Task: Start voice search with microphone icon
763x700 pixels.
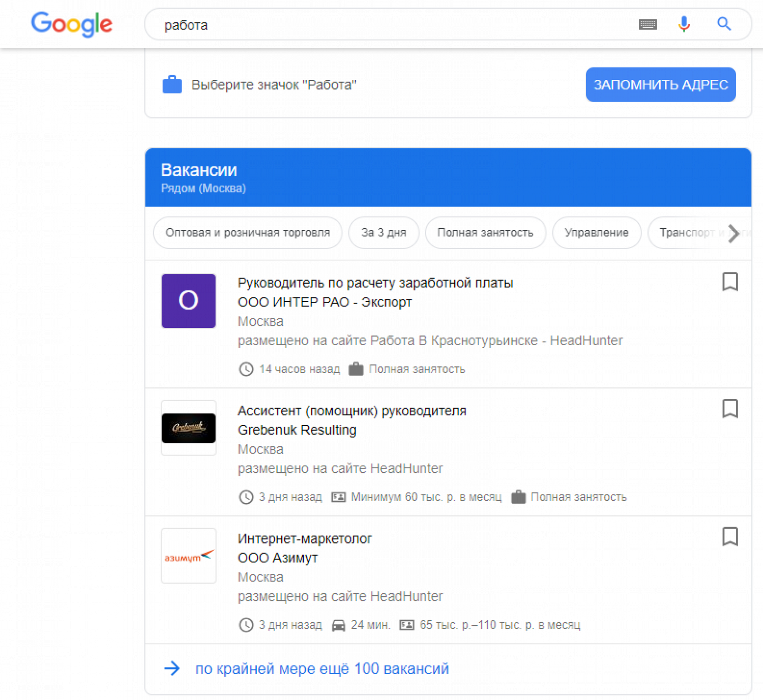Action: pyautogui.click(x=684, y=24)
